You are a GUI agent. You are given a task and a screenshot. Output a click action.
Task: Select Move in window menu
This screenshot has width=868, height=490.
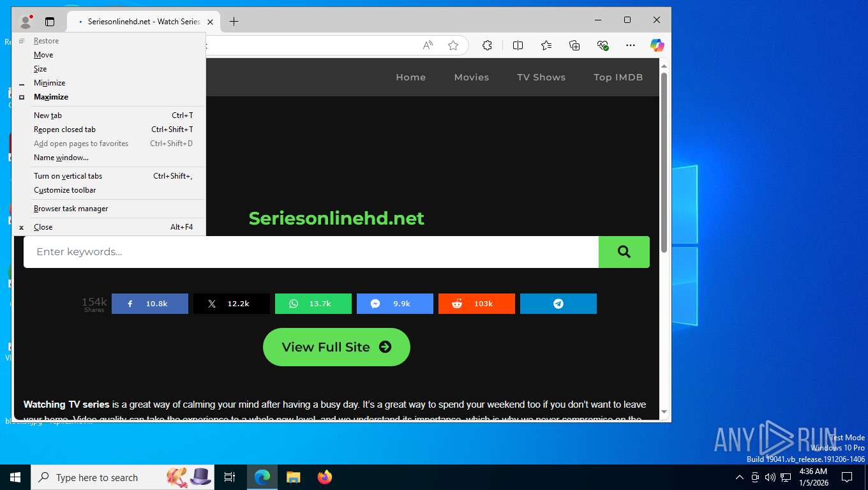coord(108,55)
